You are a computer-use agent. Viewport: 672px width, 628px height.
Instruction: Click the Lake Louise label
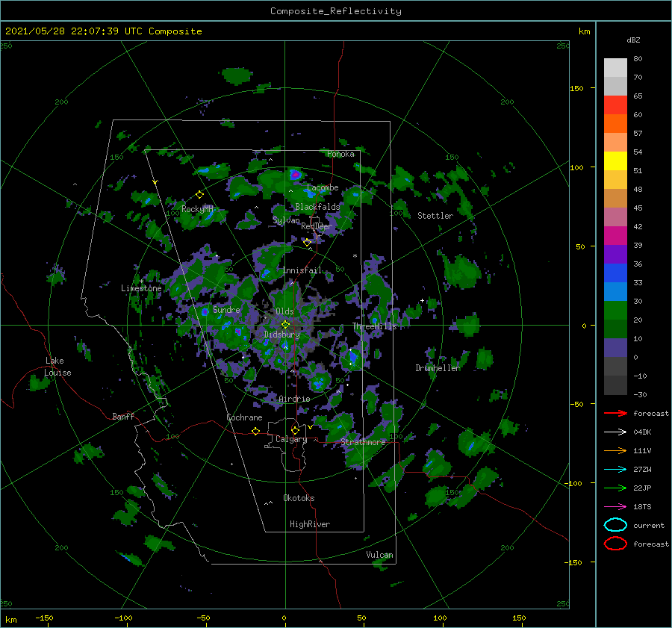point(57,367)
